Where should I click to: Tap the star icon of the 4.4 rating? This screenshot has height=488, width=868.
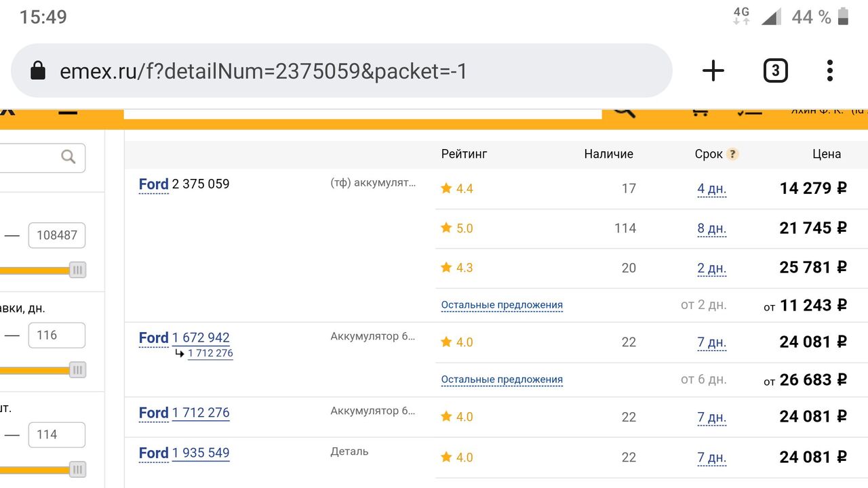446,188
